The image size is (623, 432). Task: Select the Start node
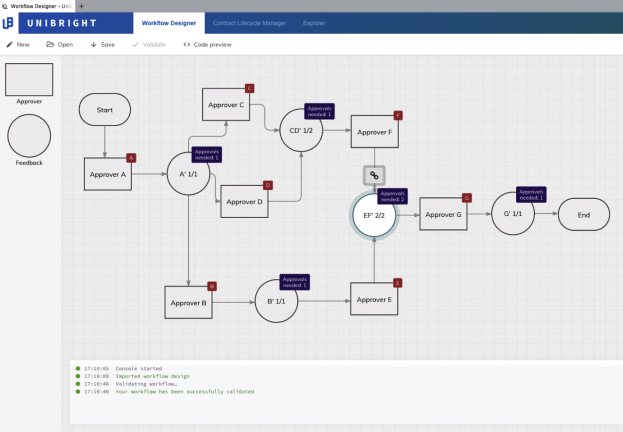pos(105,110)
